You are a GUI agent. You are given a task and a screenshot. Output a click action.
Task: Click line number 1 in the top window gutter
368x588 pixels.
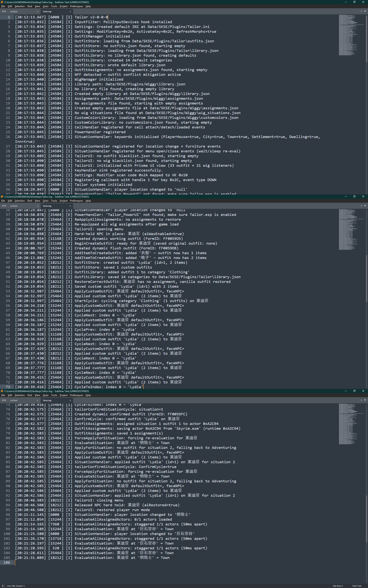click(x=9, y=17)
